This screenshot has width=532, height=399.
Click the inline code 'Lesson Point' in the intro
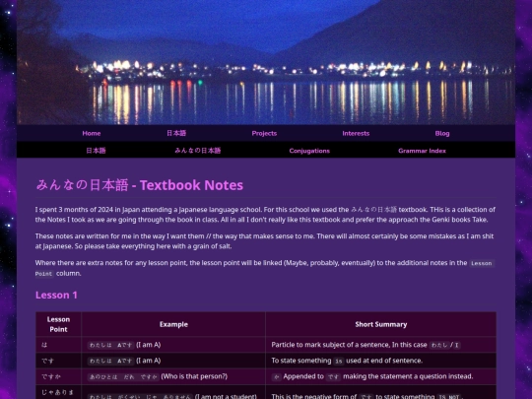click(x=482, y=263)
